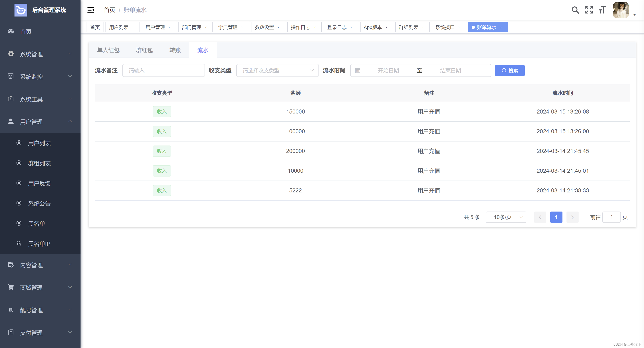
Task: Close the 账单流水 tab
Action: click(x=501, y=28)
